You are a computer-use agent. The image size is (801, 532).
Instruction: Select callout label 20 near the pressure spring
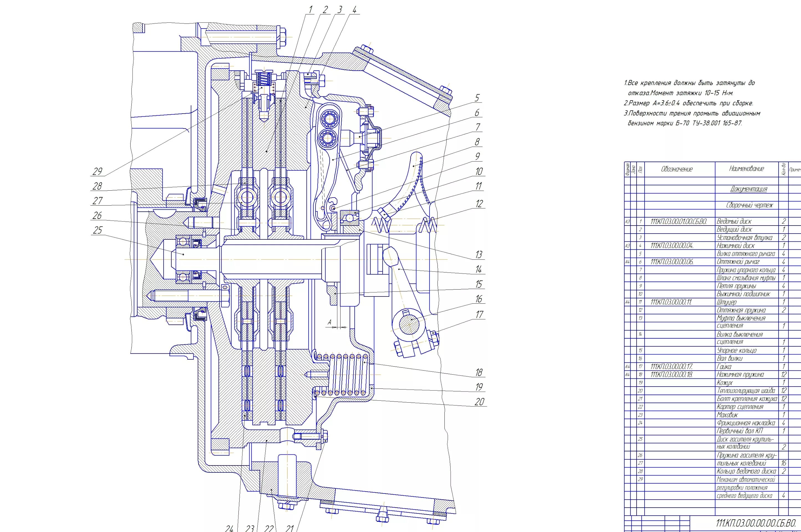479,402
